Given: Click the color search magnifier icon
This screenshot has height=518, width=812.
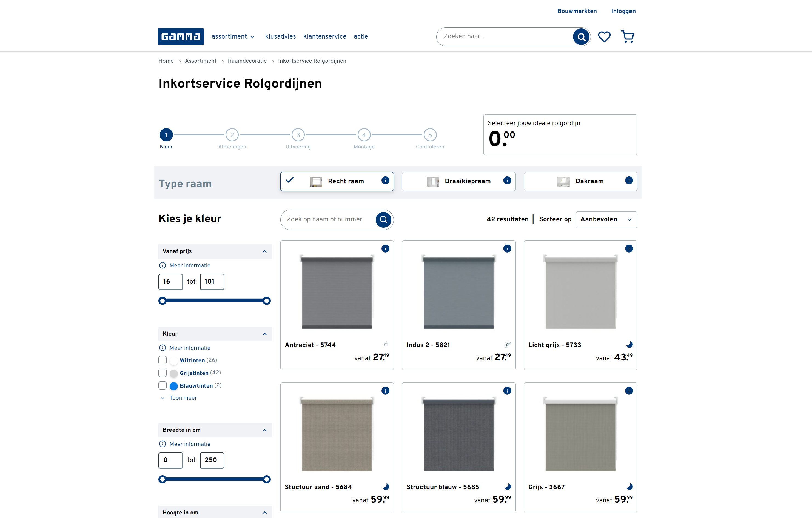Looking at the screenshot, I should point(383,220).
